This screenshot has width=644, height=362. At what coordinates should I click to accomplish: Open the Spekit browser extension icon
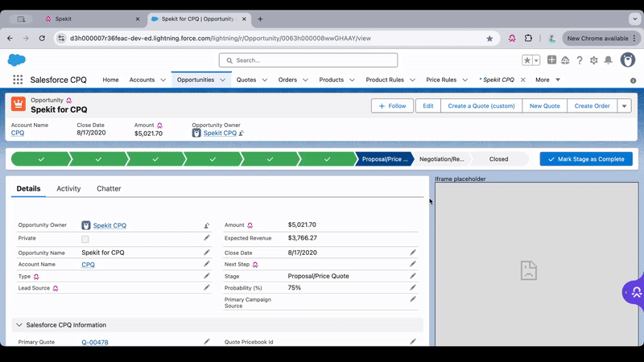pos(512,38)
